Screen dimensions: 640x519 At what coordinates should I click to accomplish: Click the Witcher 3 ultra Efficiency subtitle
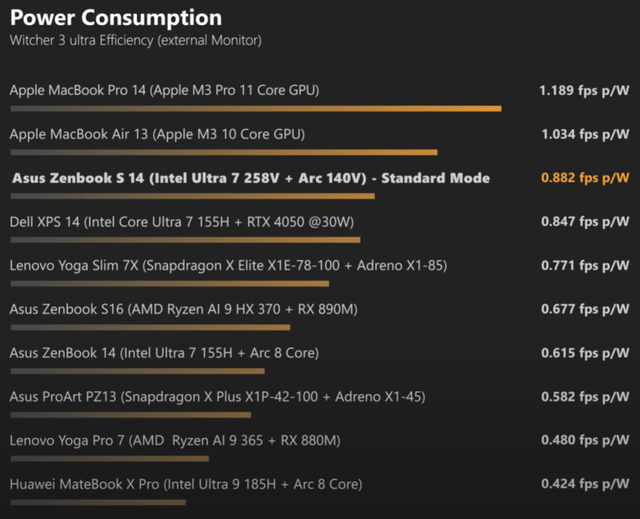(136, 41)
